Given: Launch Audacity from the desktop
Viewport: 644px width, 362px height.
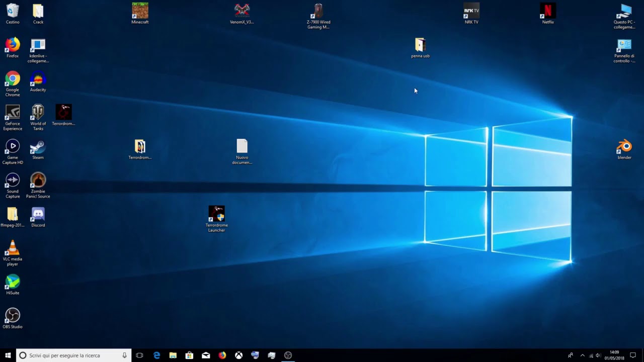Looking at the screenshot, I should (x=38, y=81).
